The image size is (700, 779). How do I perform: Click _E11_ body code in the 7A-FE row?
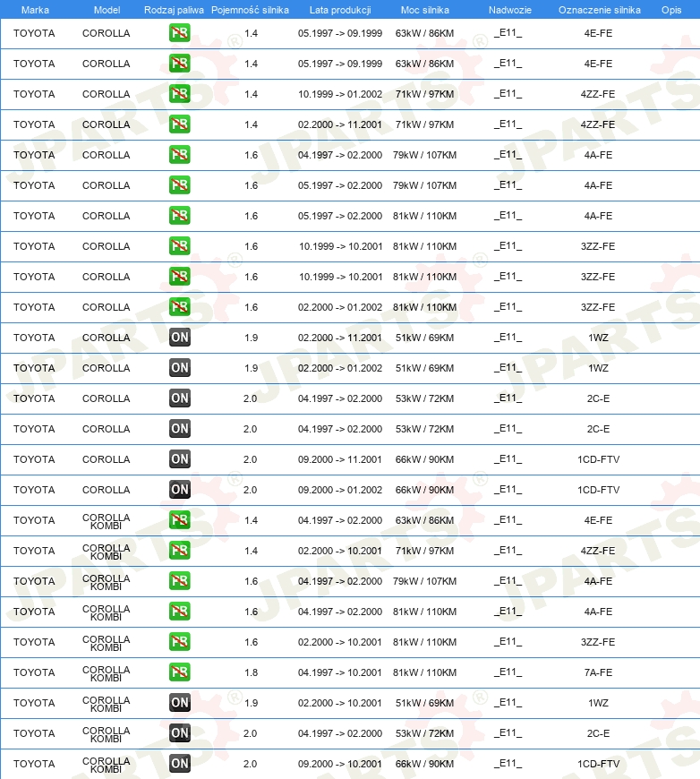(x=508, y=672)
